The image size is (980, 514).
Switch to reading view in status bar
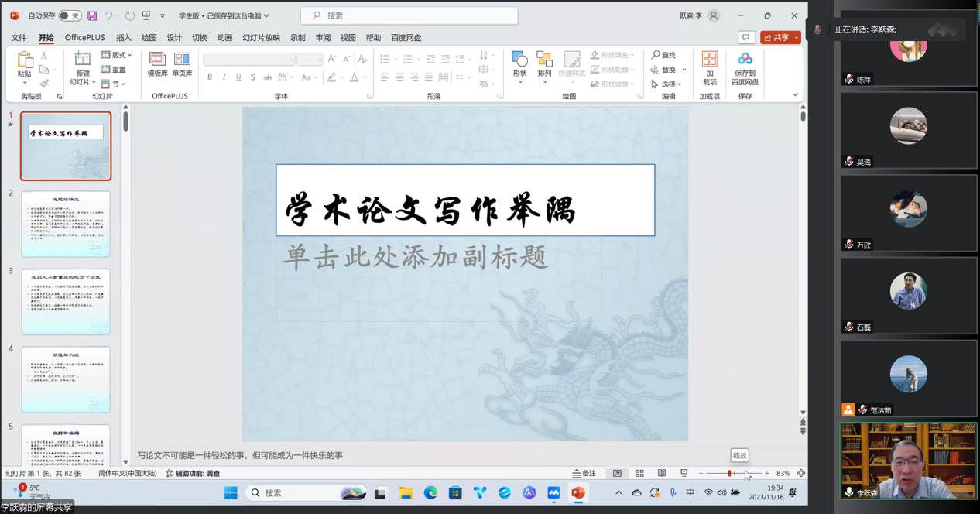pyautogui.click(x=661, y=473)
